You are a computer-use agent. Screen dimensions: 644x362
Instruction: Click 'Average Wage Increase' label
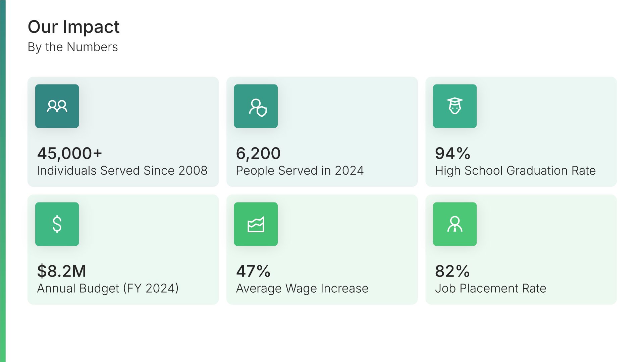pyautogui.click(x=302, y=288)
